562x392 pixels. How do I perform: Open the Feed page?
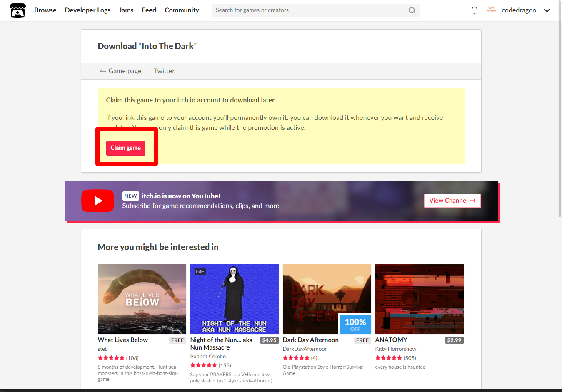149,10
